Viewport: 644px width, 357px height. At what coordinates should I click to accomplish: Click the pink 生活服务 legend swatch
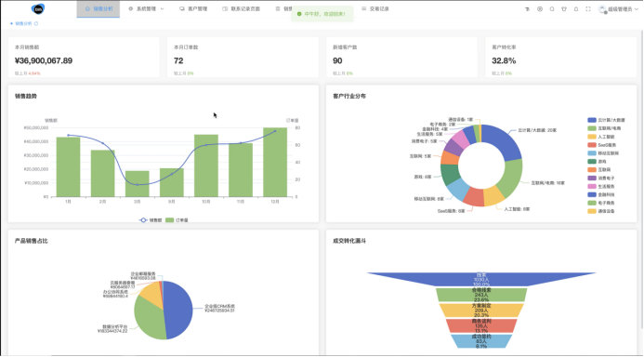click(x=592, y=187)
